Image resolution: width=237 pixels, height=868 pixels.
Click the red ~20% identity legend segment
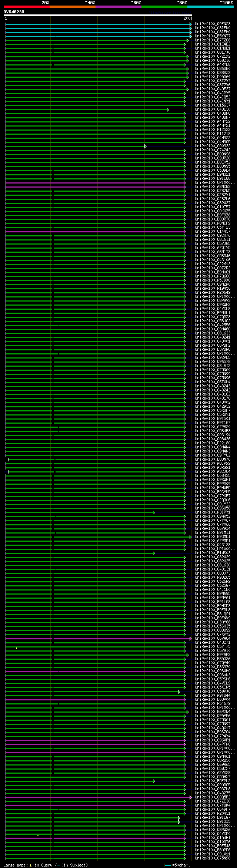26,7
